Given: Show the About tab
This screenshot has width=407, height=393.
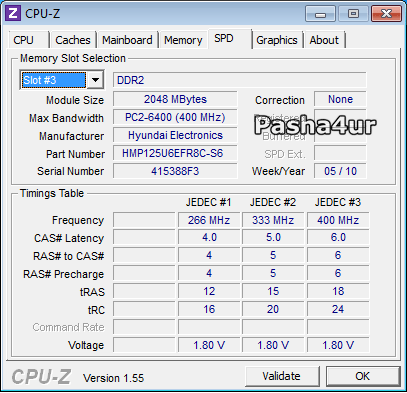Looking at the screenshot, I should click(324, 40).
